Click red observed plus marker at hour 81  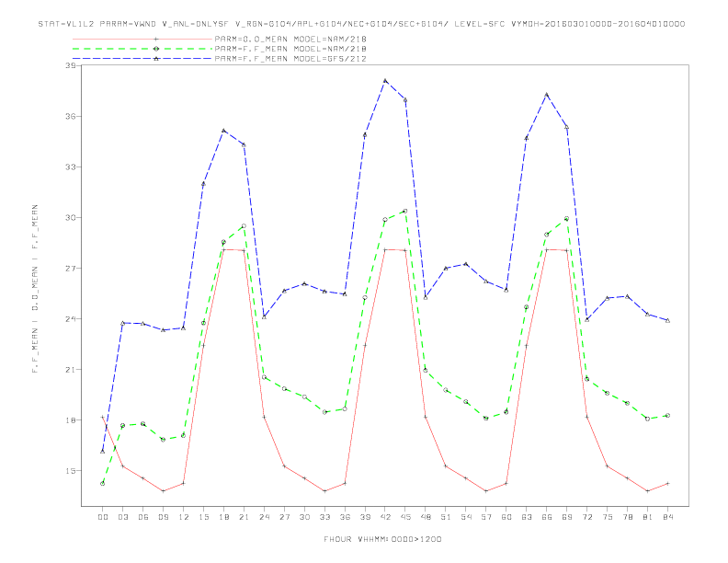[x=648, y=491]
